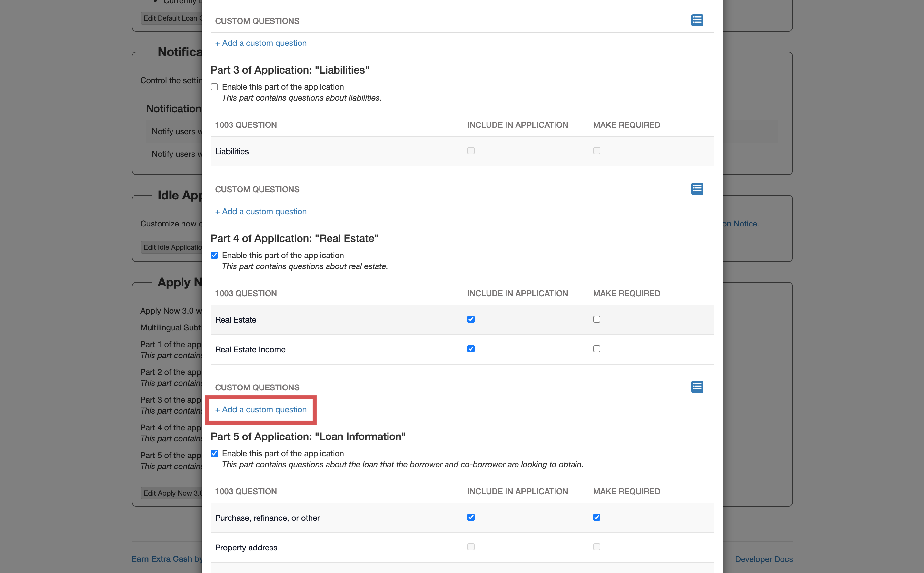Click the Edit Apply Now 3.0 button
924x573 pixels.
tap(171, 493)
